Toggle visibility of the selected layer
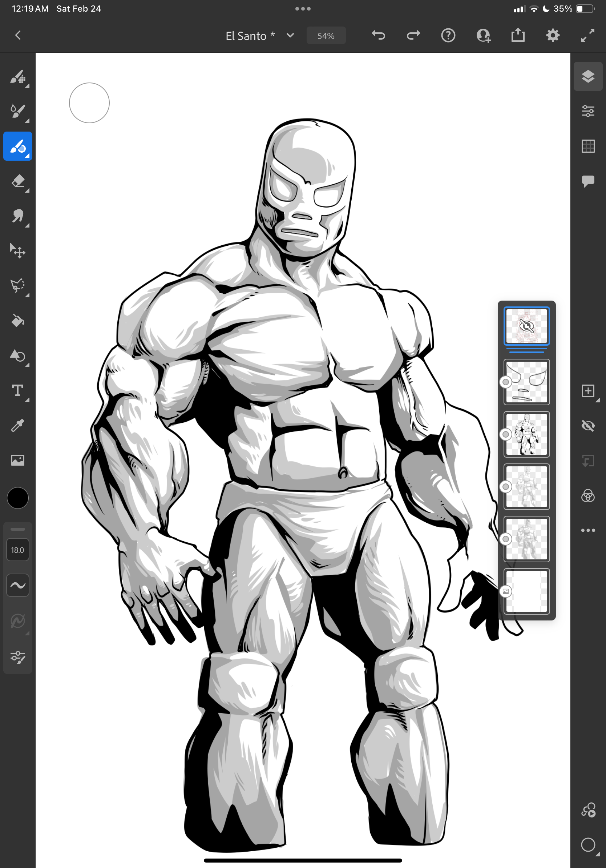Image resolution: width=606 pixels, height=868 pixels. 588,426
